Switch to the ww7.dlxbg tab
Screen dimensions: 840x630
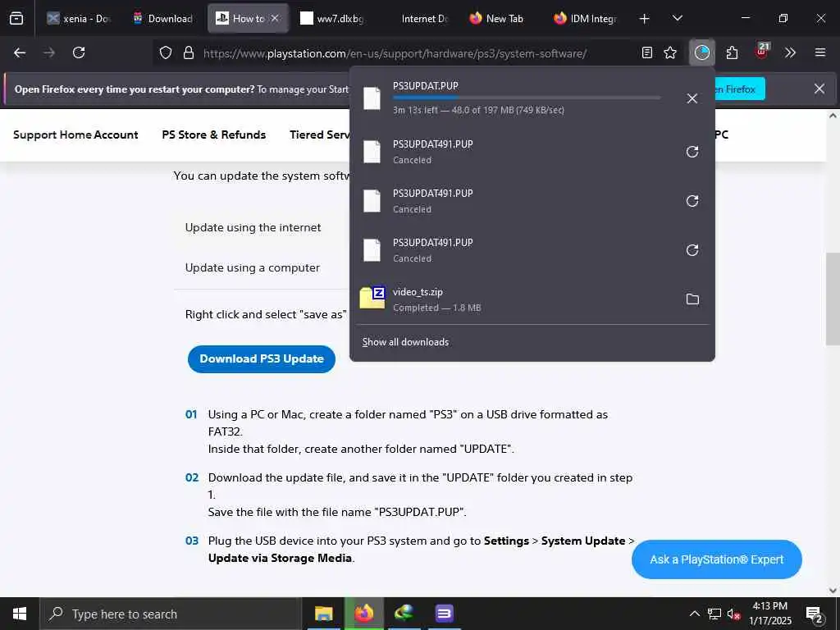tap(332, 19)
